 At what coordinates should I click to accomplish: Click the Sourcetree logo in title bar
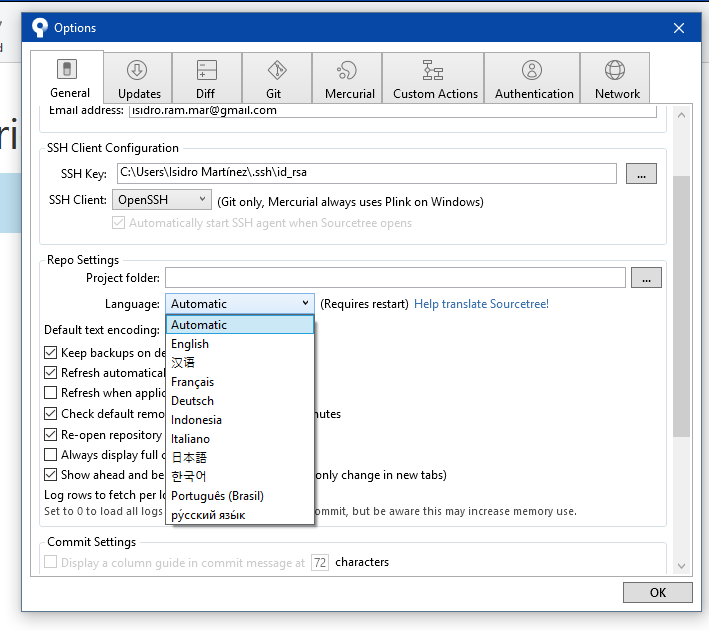tap(40, 28)
